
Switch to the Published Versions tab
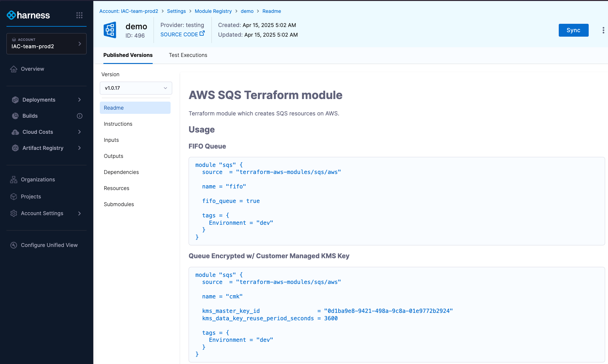pos(128,55)
